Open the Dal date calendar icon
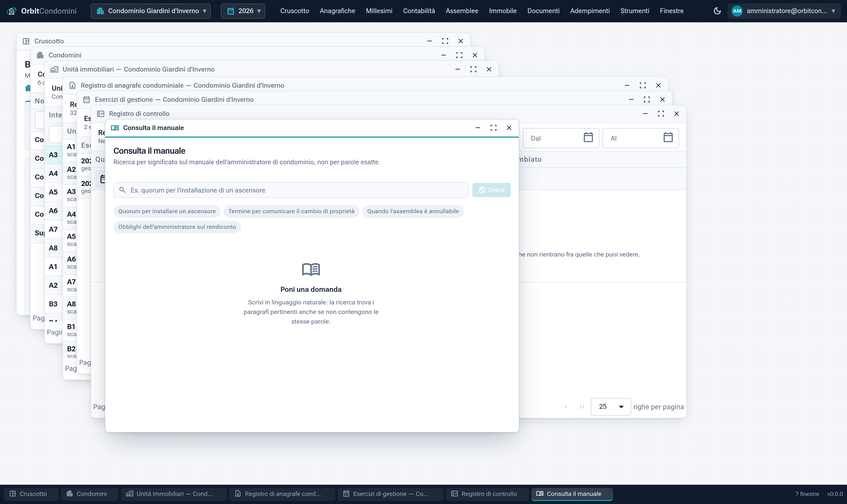847x504 pixels. coord(588,138)
